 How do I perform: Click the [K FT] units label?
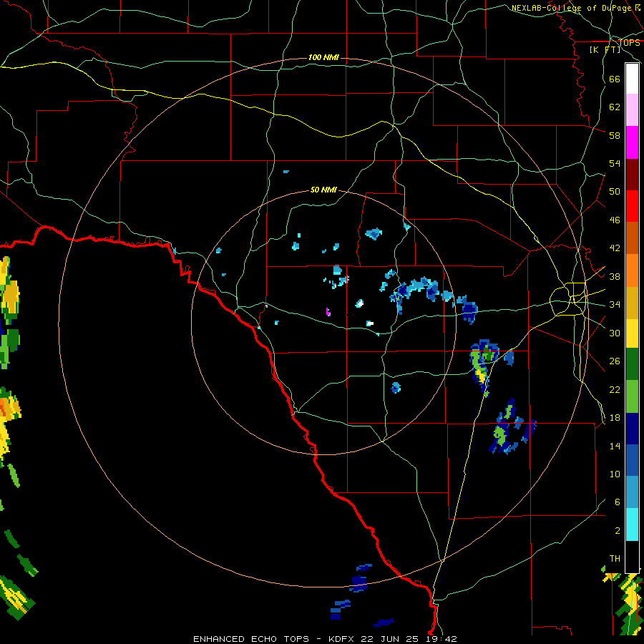[x=605, y=49]
